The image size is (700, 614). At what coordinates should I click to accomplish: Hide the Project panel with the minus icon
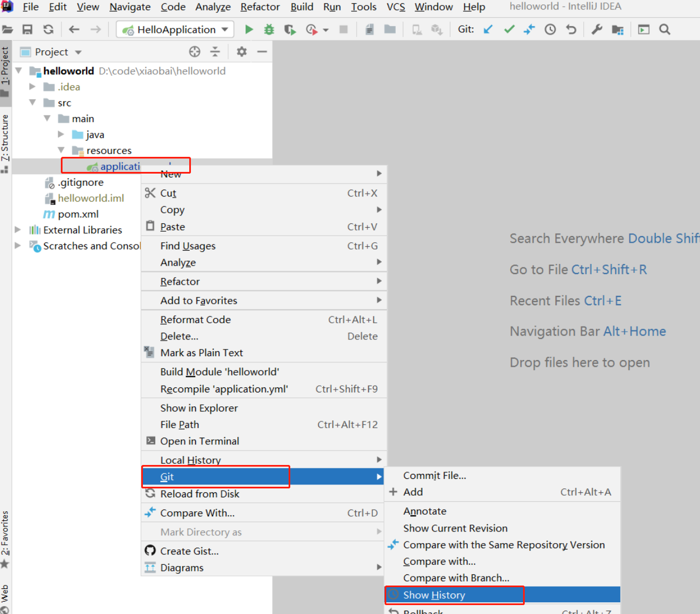pyautogui.click(x=262, y=52)
